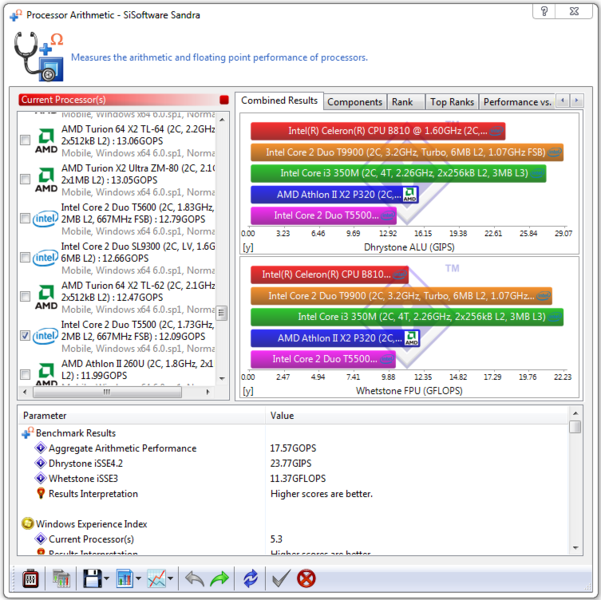Open the save icon dropdown arrow
Image resolution: width=601 pixels, height=600 pixels.
pyautogui.click(x=107, y=579)
